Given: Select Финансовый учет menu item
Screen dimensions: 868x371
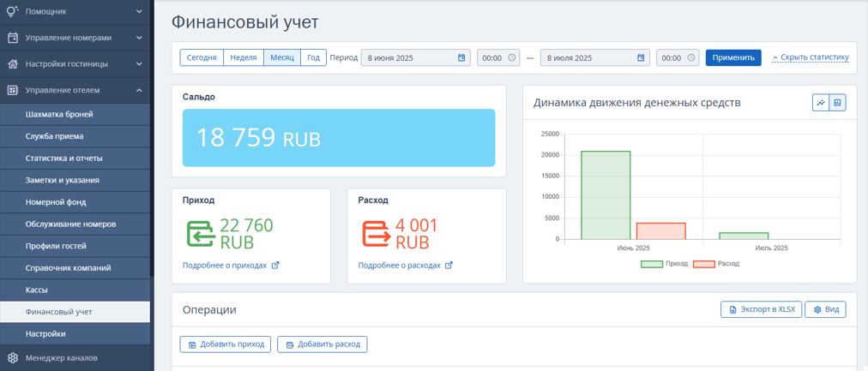Looking at the screenshot, I should click(x=75, y=312).
